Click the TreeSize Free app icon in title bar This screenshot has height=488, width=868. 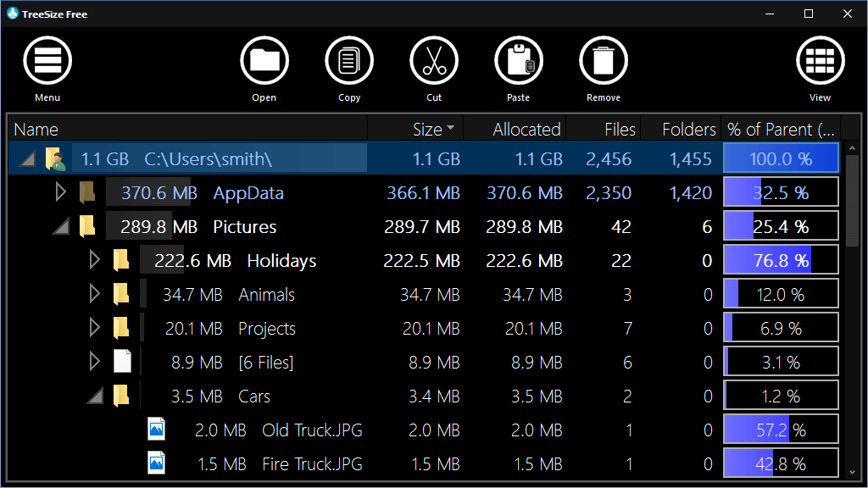pos(12,14)
